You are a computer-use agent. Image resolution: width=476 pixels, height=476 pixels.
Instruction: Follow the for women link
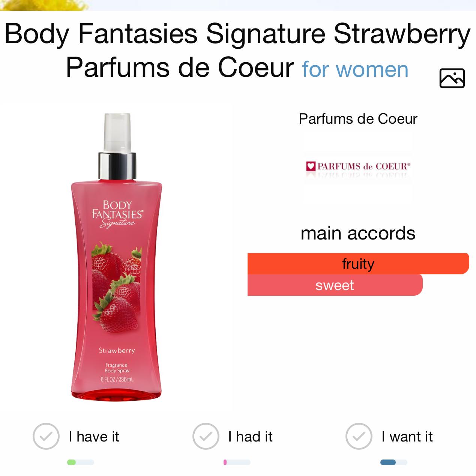pos(355,70)
